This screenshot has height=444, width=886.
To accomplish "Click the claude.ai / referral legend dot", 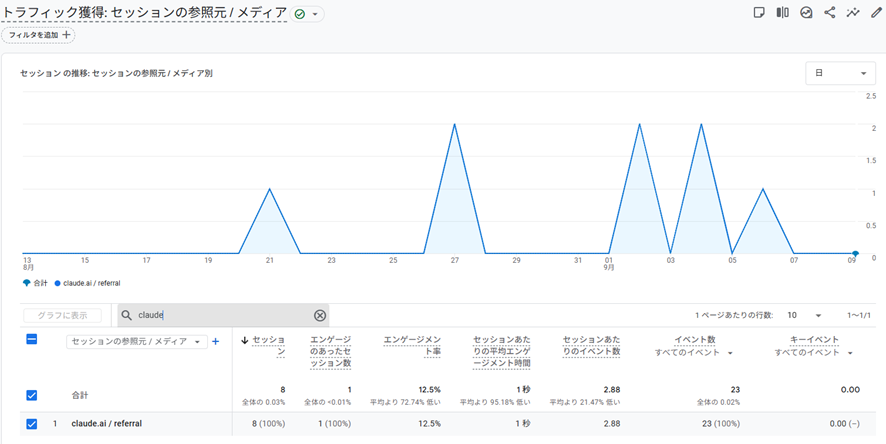I will pos(58,284).
